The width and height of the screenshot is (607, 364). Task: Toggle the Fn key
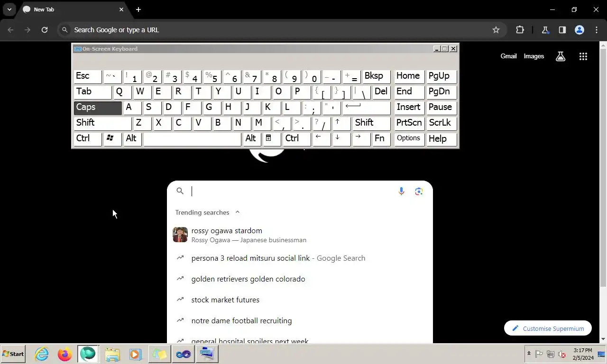pyautogui.click(x=381, y=138)
